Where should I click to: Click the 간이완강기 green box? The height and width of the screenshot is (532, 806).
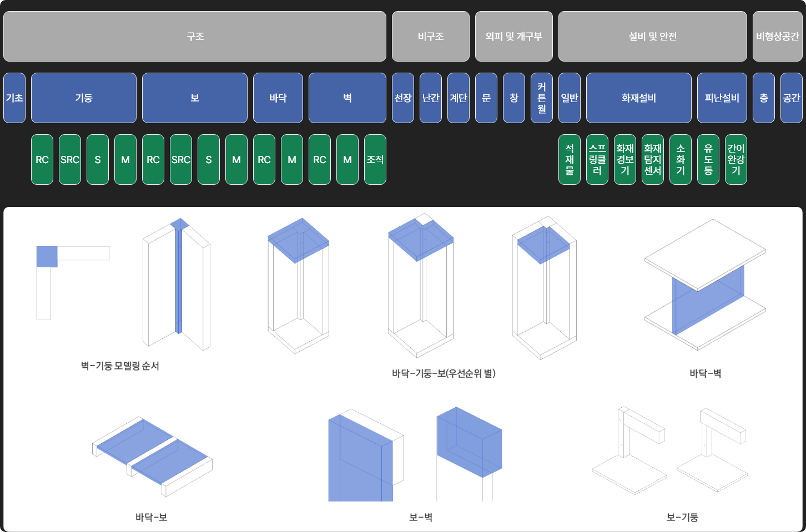point(736,160)
